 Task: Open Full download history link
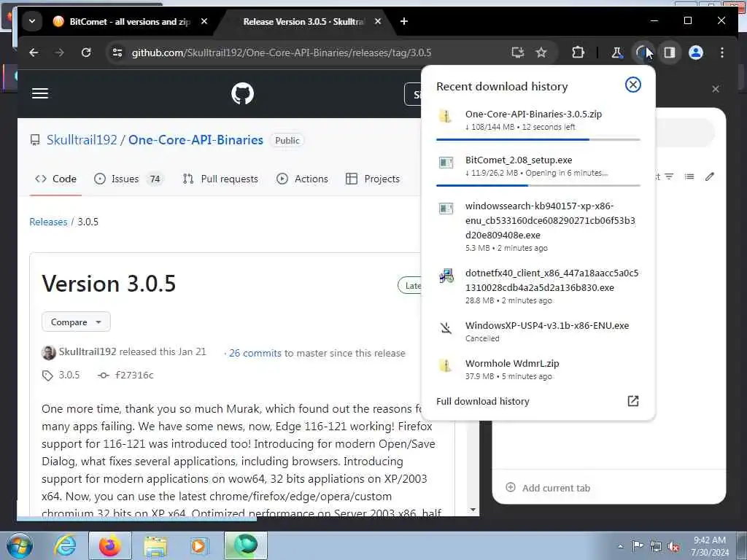click(x=483, y=402)
